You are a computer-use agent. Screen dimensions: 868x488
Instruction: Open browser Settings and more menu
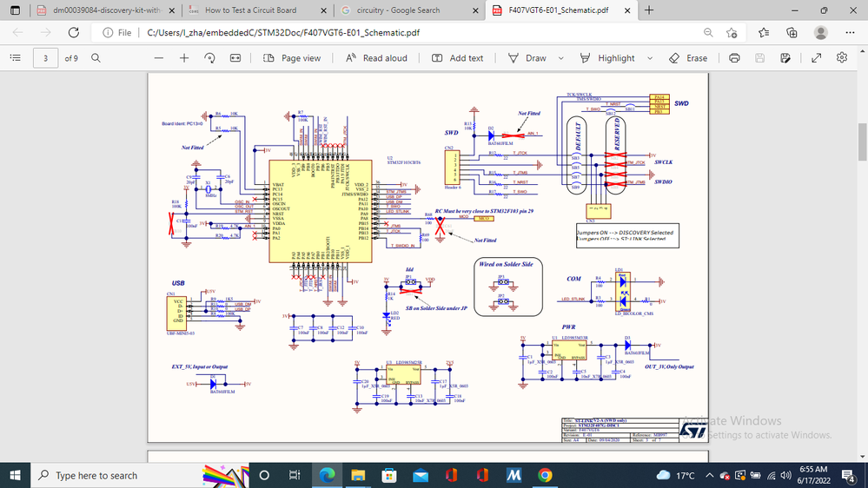pyautogui.click(x=850, y=33)
